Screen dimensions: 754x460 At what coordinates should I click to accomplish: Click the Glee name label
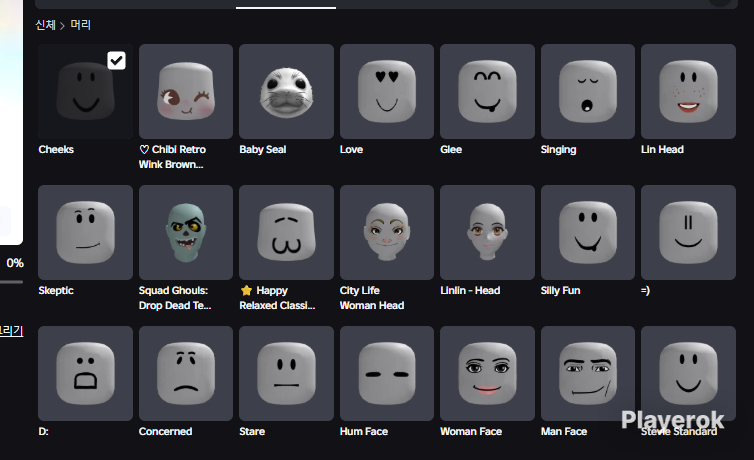click(x=451, y=149)
